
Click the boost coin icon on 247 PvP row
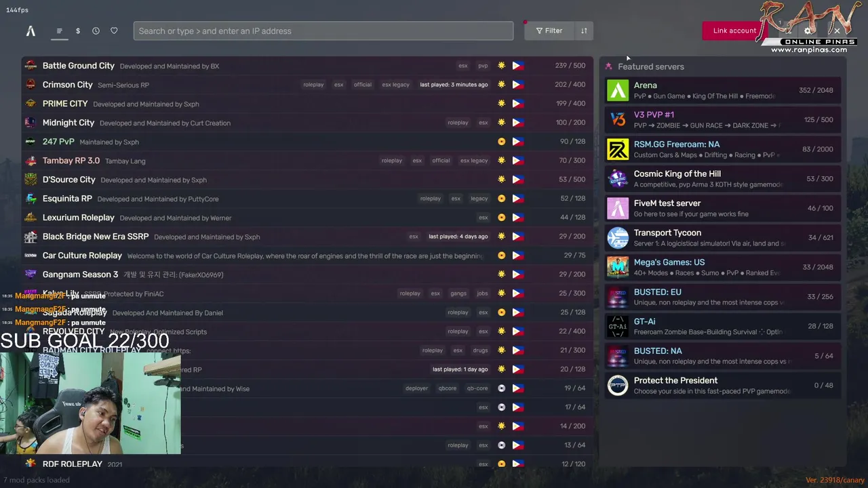(x=502, y=142)
